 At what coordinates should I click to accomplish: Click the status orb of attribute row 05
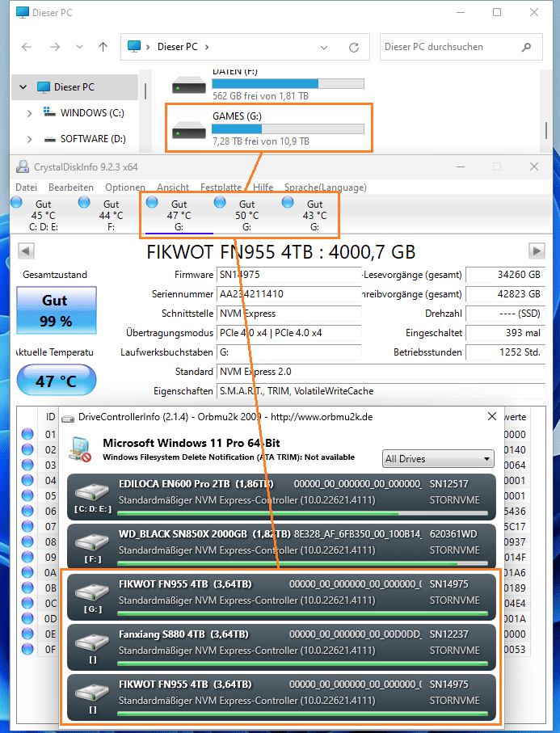click(x=27, y=496)
